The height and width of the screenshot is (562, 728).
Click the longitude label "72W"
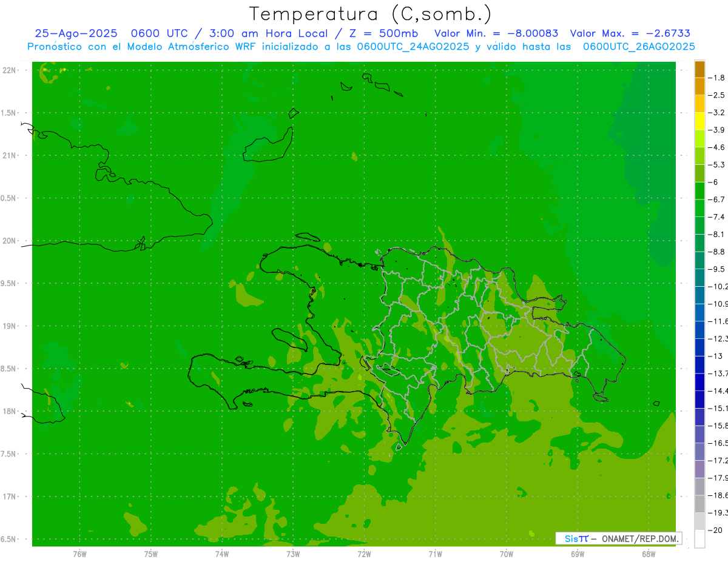point(364,554)
